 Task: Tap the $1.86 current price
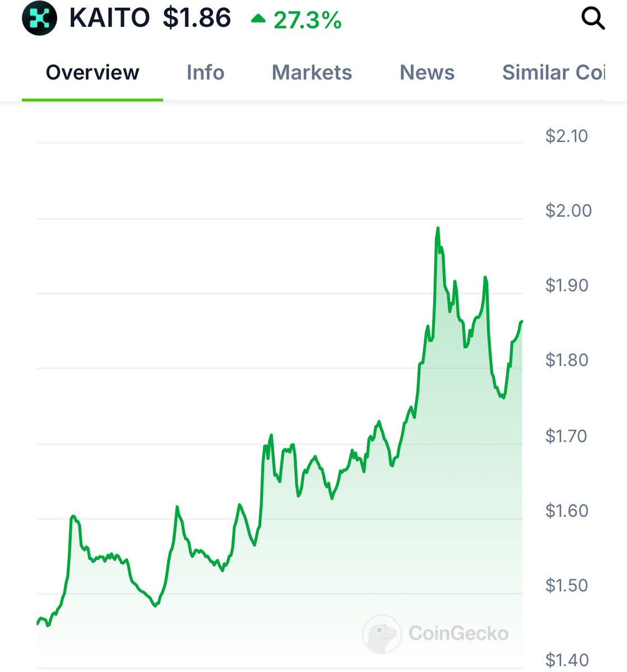197,18
